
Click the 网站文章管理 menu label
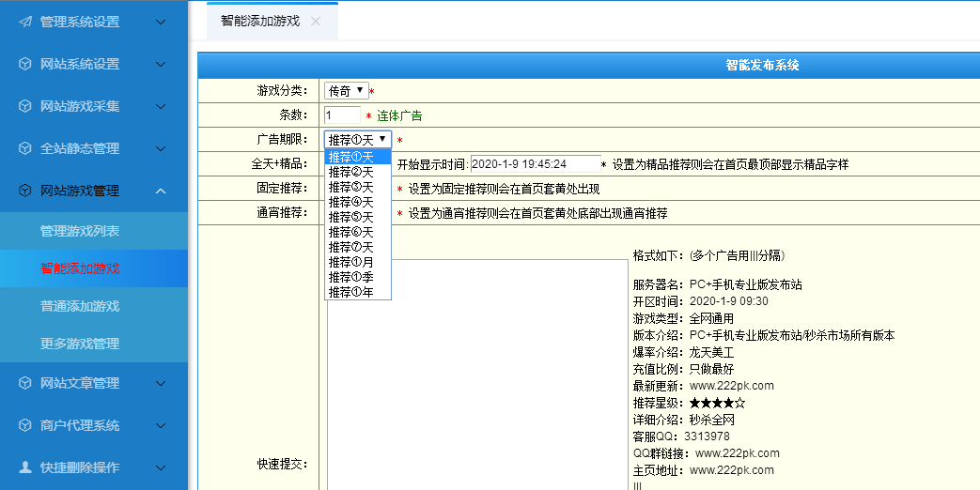pyautogui.click(x=80, y=383)
